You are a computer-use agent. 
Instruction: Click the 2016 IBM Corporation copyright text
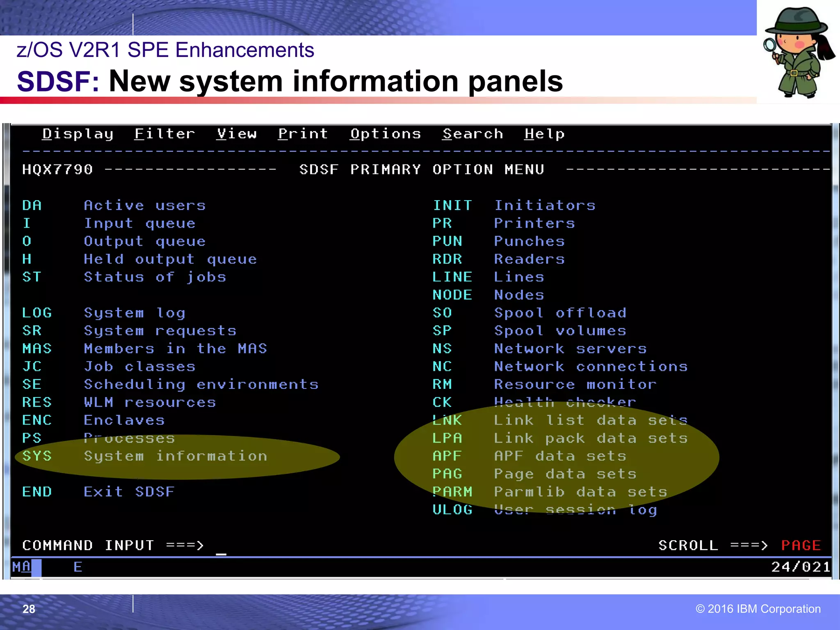(x=758, y=609)
